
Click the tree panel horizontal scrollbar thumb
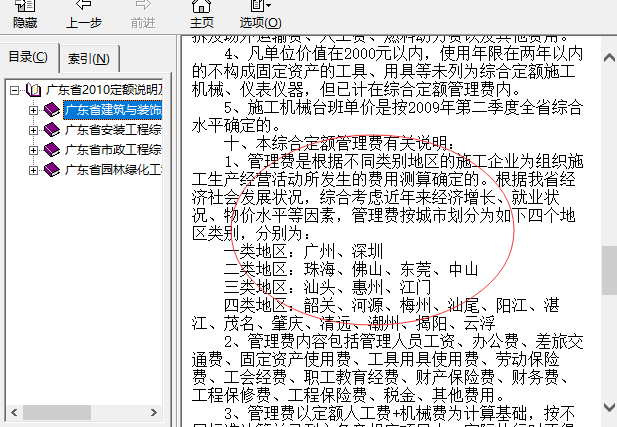57,412
